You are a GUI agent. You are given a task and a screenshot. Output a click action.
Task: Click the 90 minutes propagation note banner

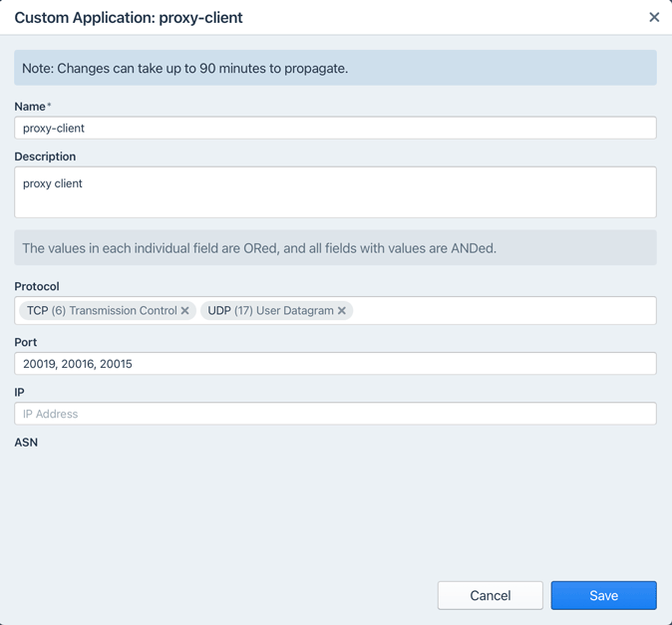coord(335,69)
